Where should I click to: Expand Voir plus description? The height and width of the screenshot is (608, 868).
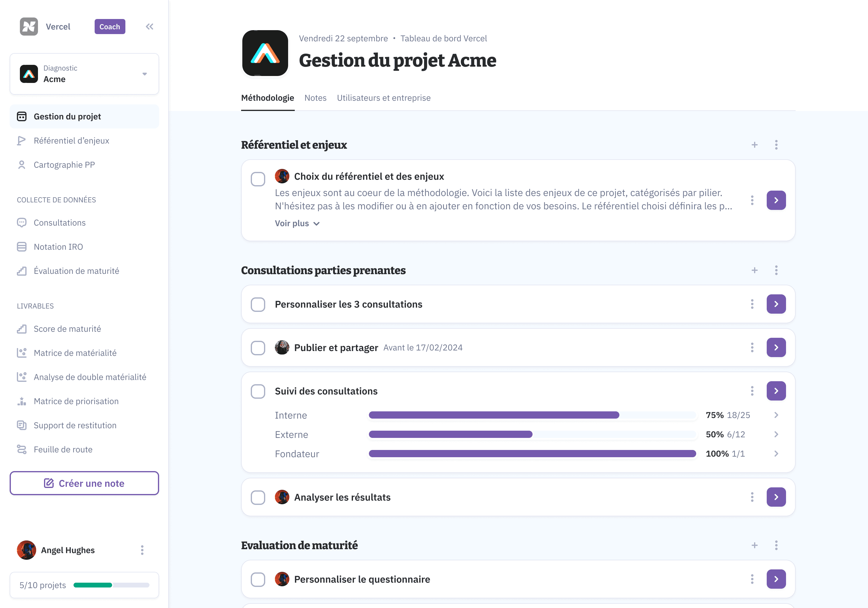coord(297,223)
